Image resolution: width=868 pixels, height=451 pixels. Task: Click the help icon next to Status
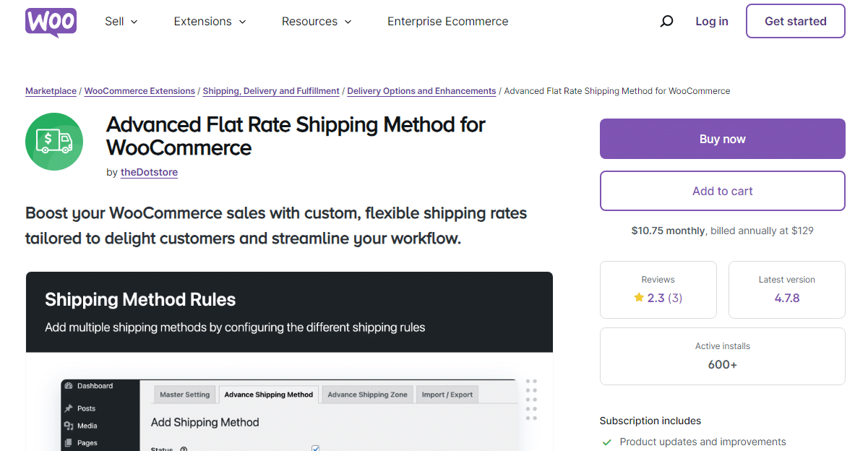pos(182,450)
